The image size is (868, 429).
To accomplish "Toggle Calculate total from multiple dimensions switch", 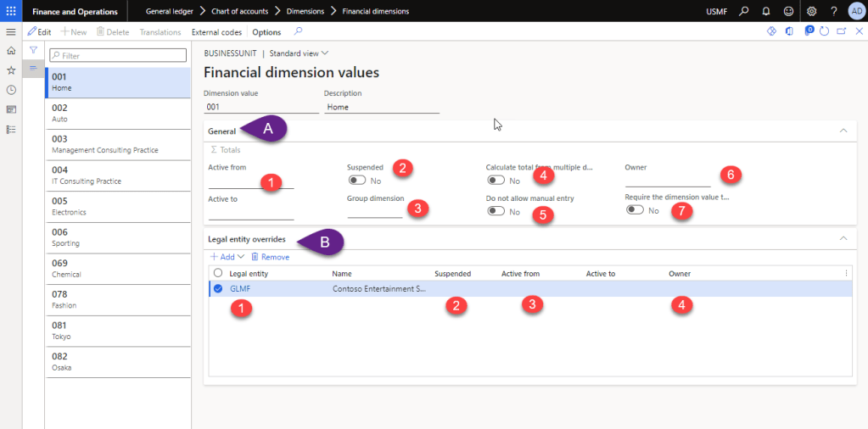I will pyautogui.click(x=496, y=181).
